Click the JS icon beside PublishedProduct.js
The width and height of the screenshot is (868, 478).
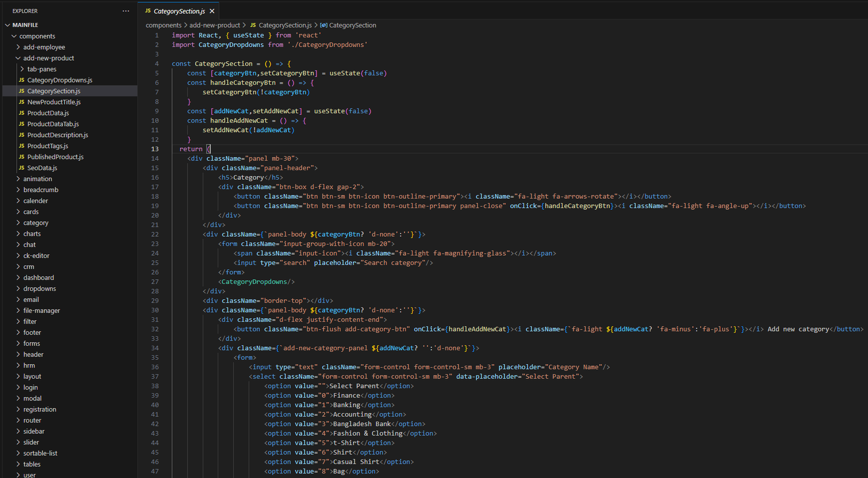point(22,157)
